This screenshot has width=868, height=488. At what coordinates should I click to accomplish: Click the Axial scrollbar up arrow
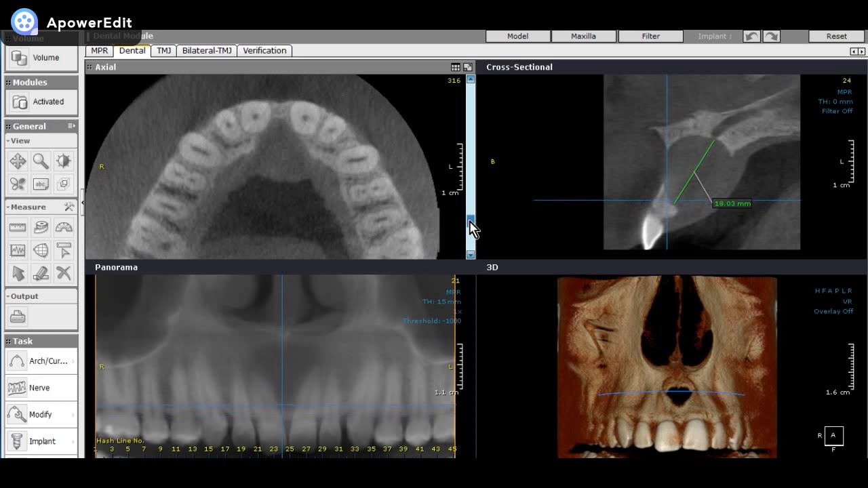471,79
